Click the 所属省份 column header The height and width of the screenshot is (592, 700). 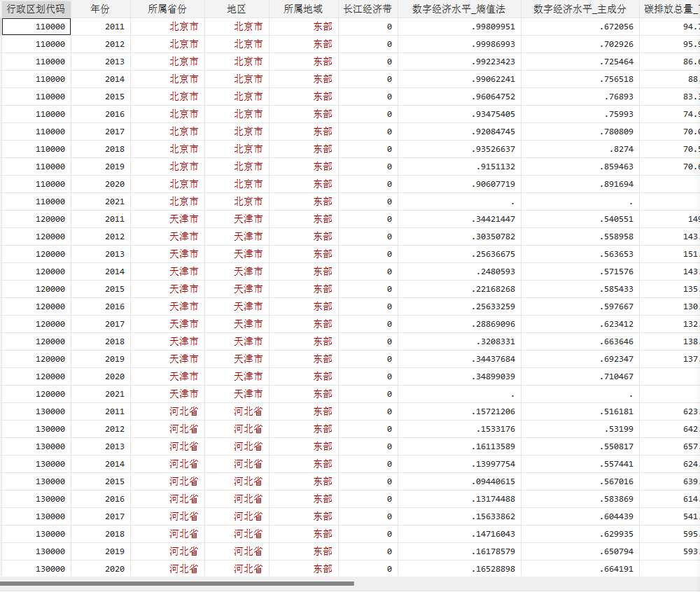tap(167, 9)
